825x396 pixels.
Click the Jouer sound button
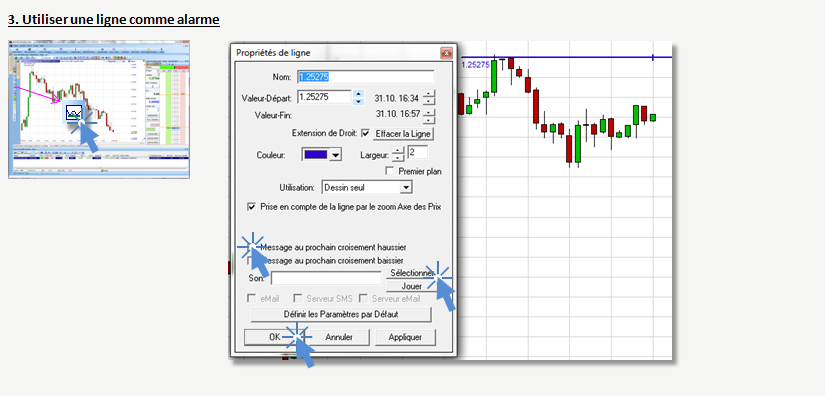coord(411,287)
